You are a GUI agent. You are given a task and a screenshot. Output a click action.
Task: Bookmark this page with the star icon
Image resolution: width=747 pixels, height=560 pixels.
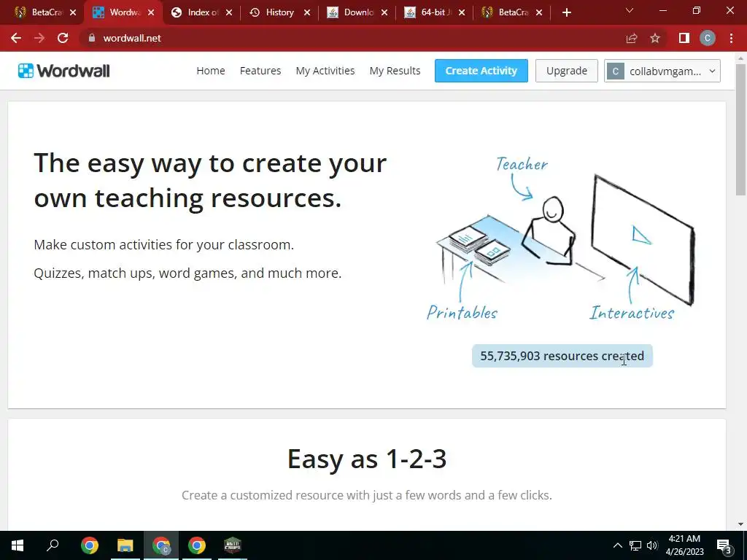(x=655, y=38)
